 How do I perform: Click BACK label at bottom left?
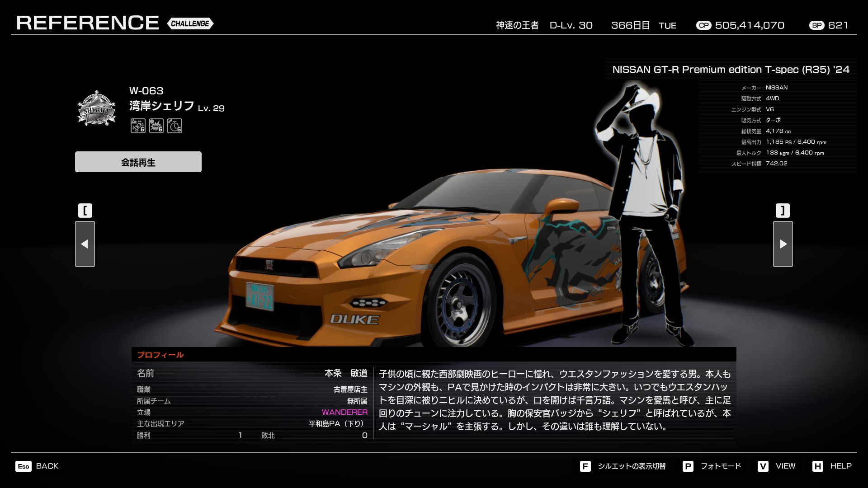click(47, 466)
